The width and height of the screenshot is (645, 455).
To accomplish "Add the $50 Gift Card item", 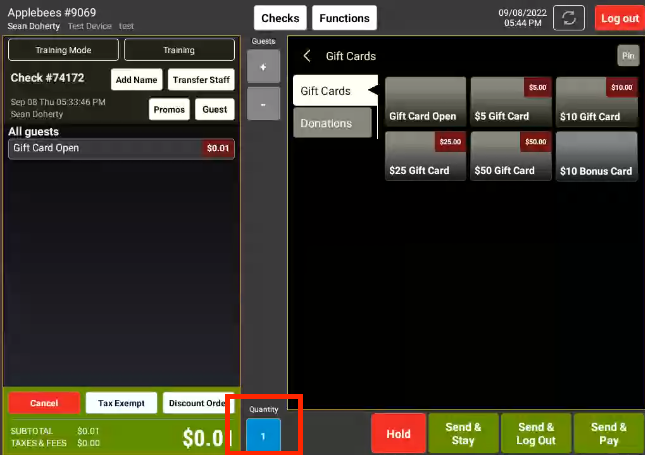I will [510, 157].
